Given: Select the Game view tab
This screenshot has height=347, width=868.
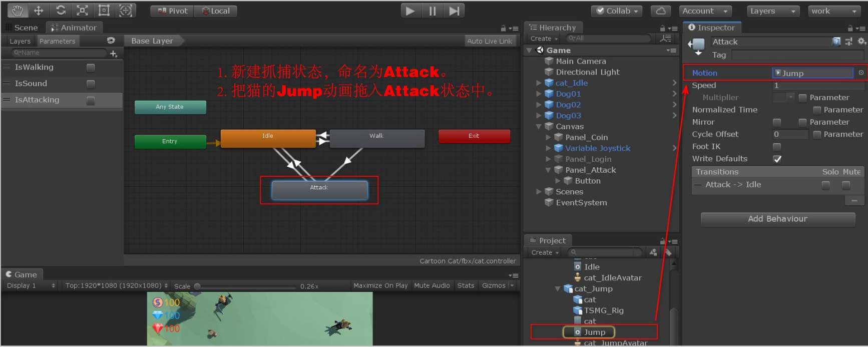Looking at the screenshot, I should (x=22, y=274).
